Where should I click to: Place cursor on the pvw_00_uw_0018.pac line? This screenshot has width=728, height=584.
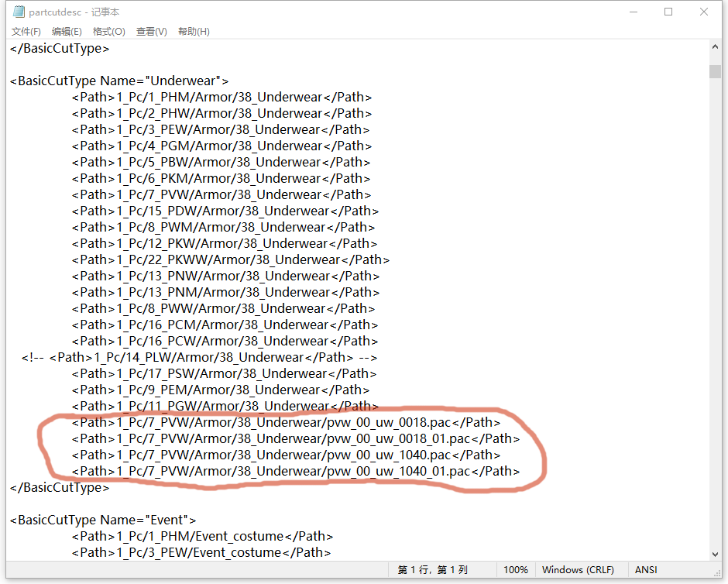tap(286, 423)
